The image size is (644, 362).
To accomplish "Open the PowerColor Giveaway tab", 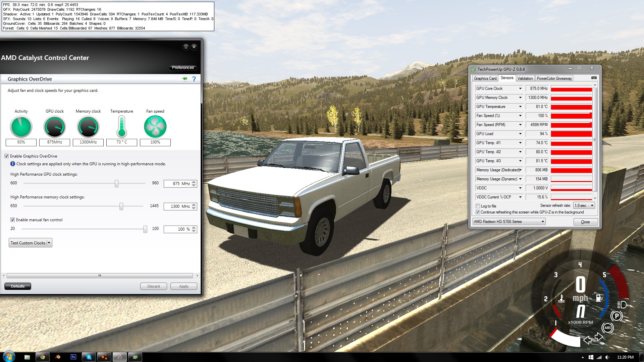I will [x=554, y=78].
